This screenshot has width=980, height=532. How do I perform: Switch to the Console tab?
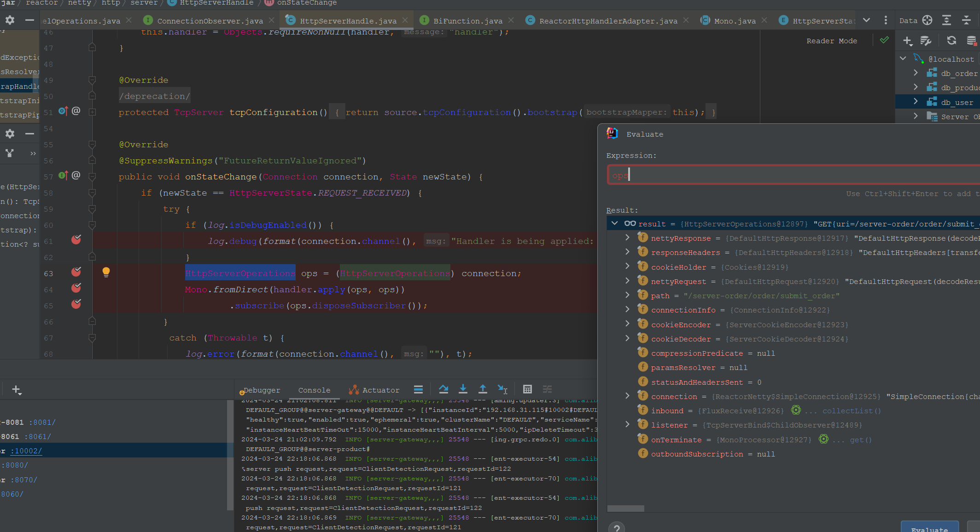click(314, 390)
